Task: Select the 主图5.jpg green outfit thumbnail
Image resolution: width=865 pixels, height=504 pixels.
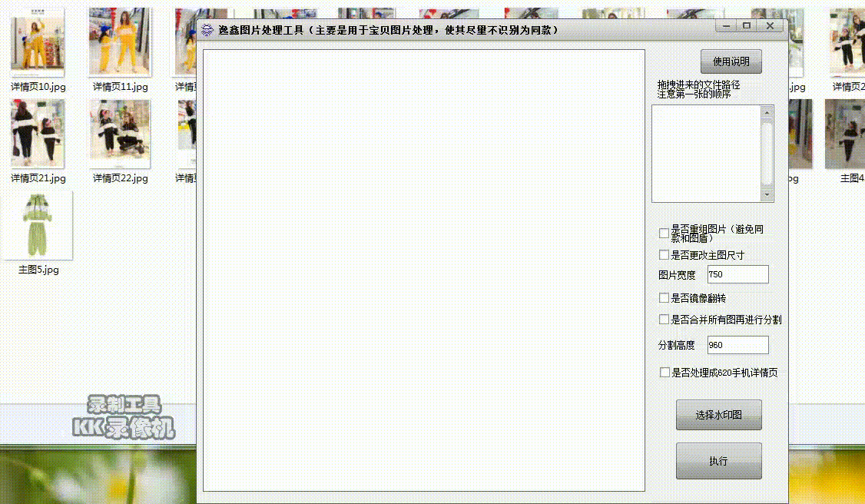Action: (38, 224)
